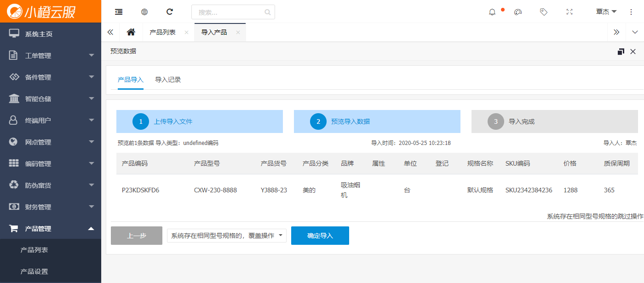Expand 终端用户 menu arrow
This screenshot has width=644, height=283.
point(91,120)
